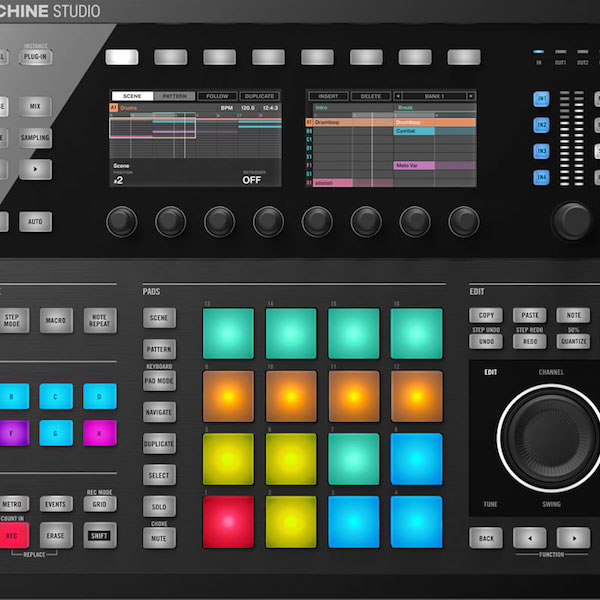Select group C button
This screenshot has width=600, height=600.
point(56,396)
